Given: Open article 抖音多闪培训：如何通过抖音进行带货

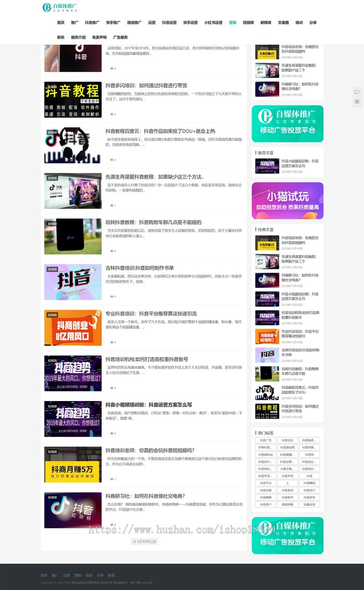Looking at the screenshot, I should coord(146,85).
